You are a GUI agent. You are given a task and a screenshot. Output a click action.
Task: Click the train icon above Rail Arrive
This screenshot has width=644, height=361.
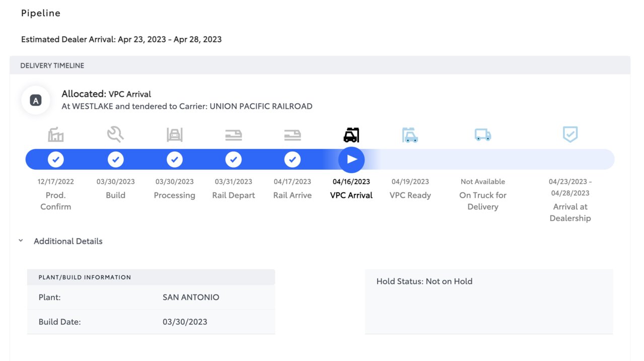[x=293, y=135]
